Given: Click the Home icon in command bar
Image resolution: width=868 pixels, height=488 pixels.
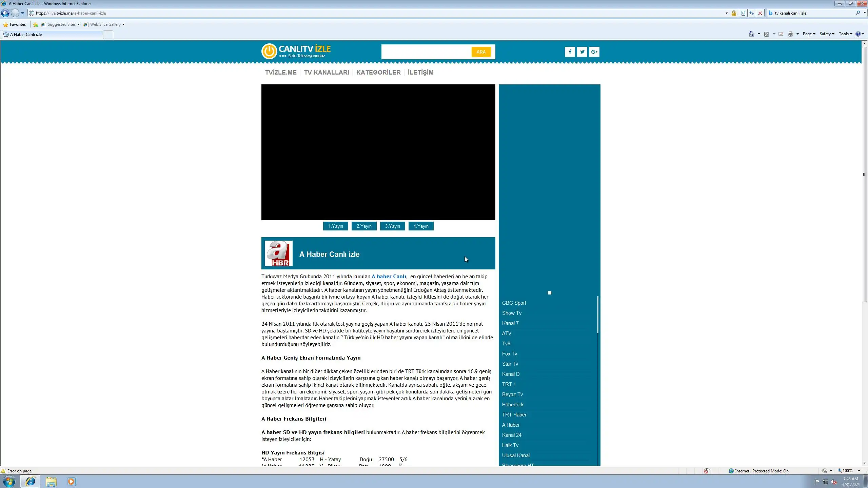Looking at the screenshot, I should point(751,34).
